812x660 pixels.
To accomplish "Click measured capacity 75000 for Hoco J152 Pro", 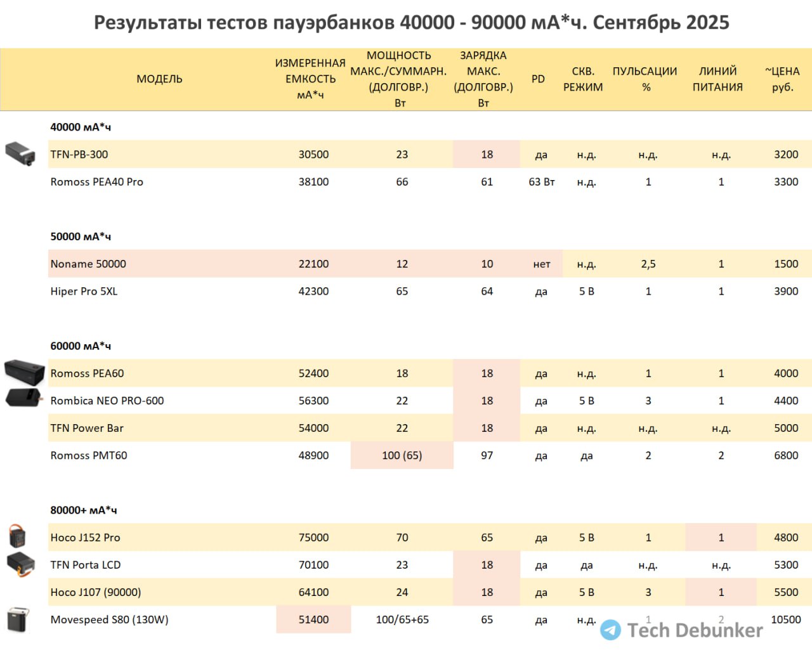I will 314,538.
